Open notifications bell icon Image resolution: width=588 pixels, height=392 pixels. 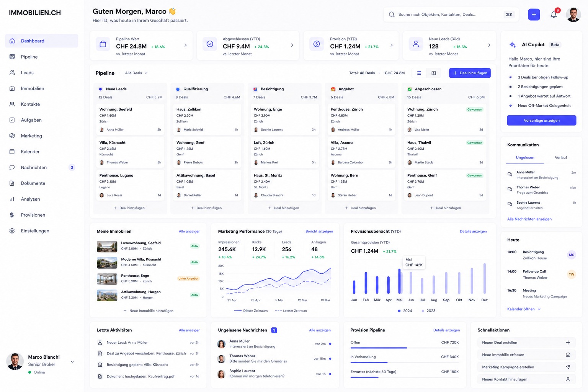click(x=554, y=15)
